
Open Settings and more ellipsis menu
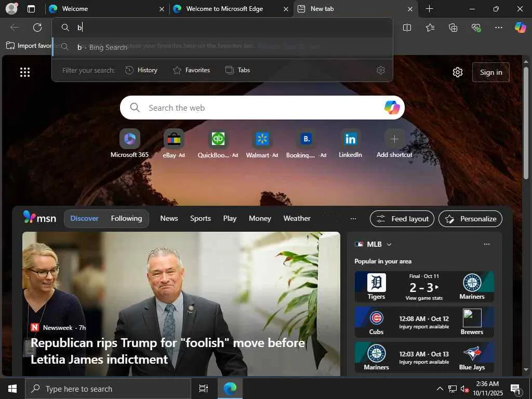(498, 28)
